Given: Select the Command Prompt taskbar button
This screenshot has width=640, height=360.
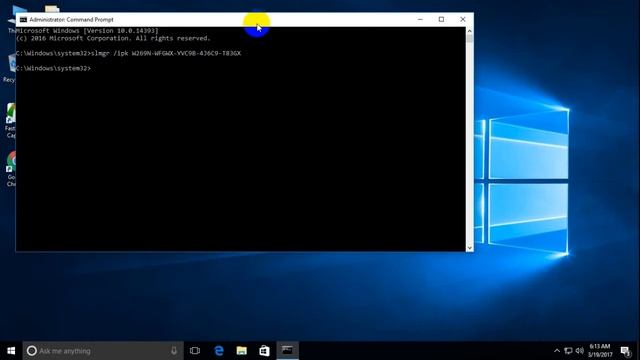Looking at the screenshot, I should pos(287,351).
